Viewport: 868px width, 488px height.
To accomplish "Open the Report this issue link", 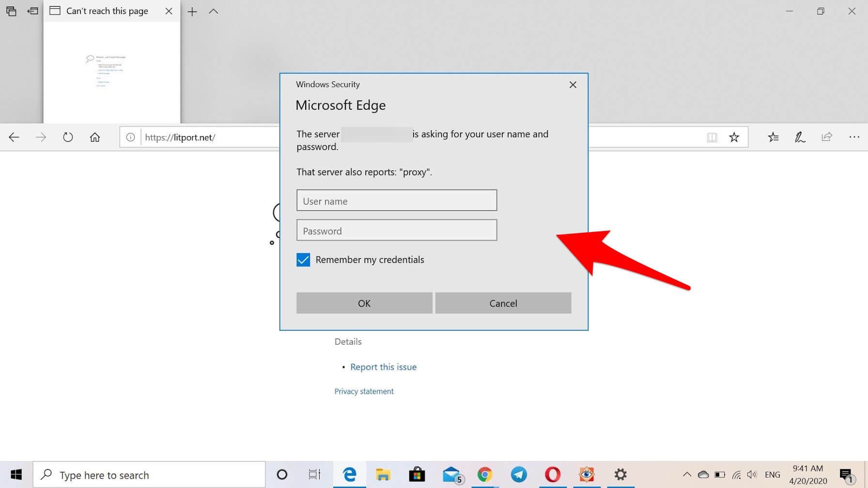I will (383, 367).
